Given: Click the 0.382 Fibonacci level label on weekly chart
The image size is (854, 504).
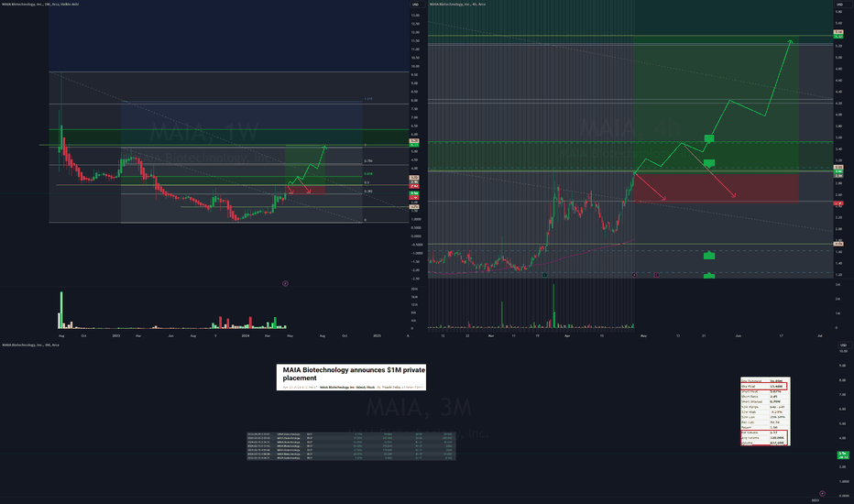Looking at the screenshot, I should (x=368, y=192).
